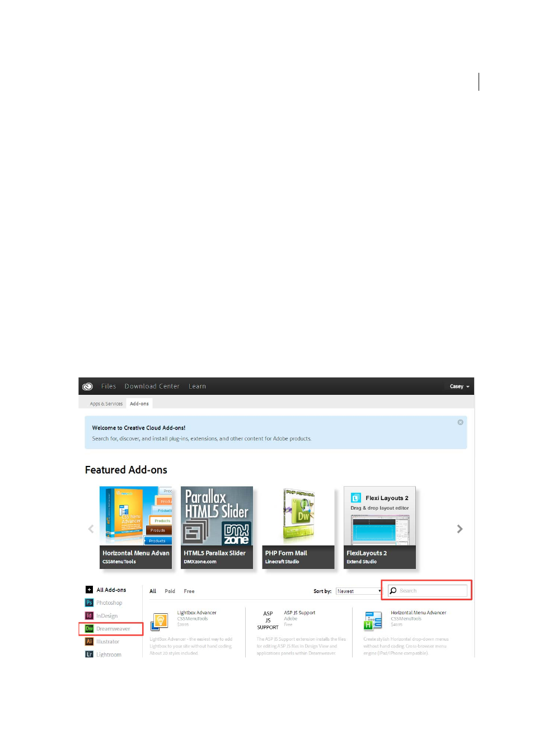Click the Photoshop Ps icon
This screenshot has height=756, width=534.
[89, 603]
